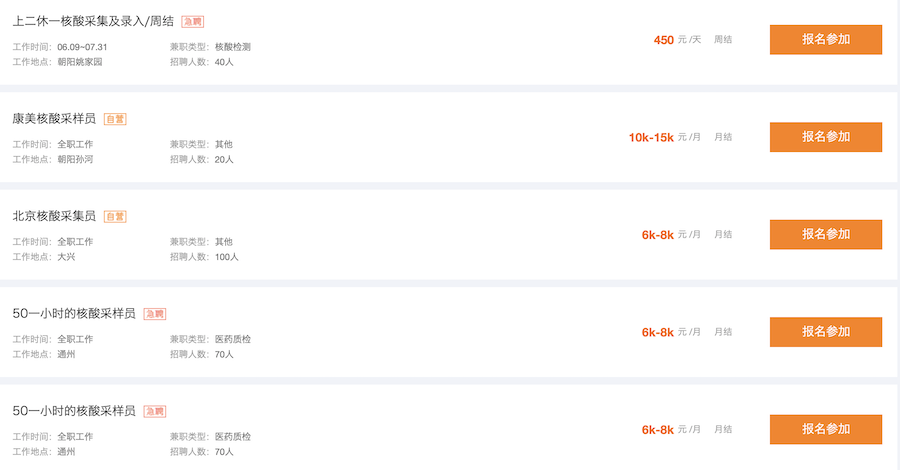Sign up with 报名参加 for 北京核酸采集员
The height and width of the screenshot is (470, 900).
825,234
